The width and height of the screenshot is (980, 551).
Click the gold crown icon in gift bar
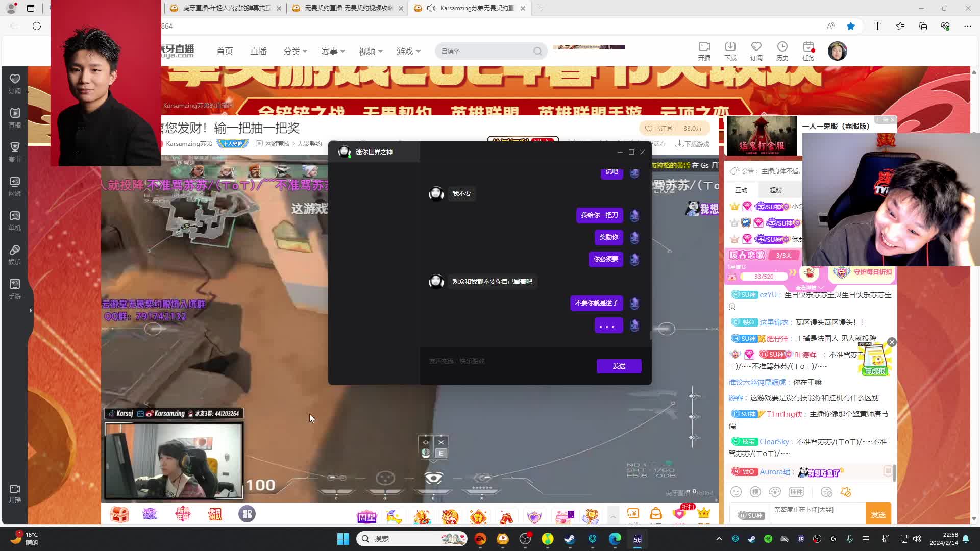(x=704, y=513)
